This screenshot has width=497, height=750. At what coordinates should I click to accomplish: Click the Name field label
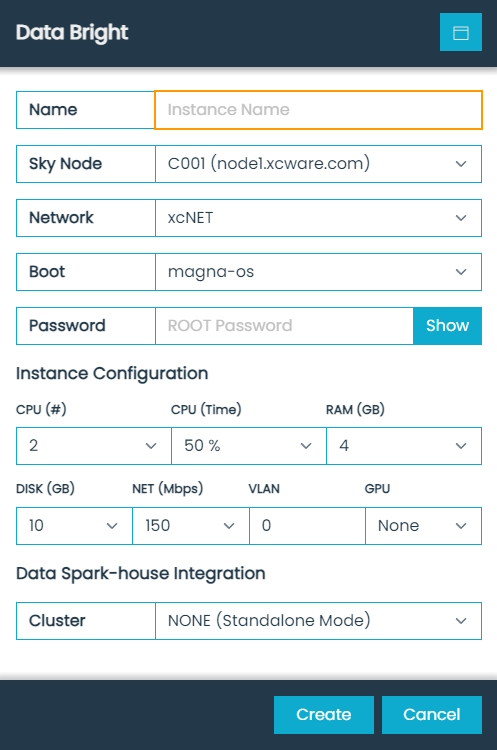(53, 110)
